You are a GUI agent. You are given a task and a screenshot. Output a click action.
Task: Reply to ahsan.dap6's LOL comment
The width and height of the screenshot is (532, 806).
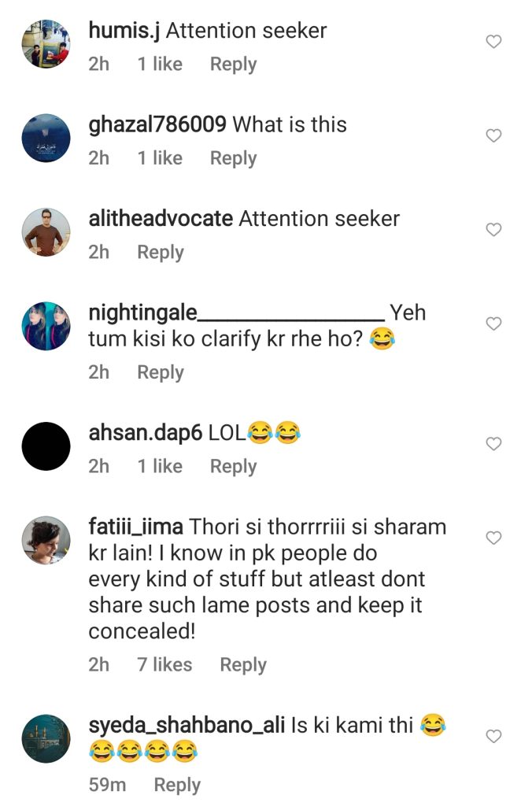pyautogui.click(x=233, y=467)
